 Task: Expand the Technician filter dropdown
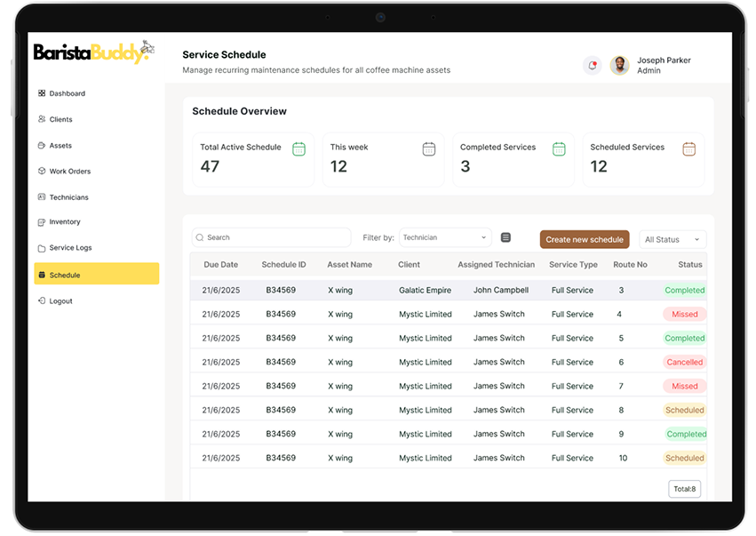click(x=445, y=237)
